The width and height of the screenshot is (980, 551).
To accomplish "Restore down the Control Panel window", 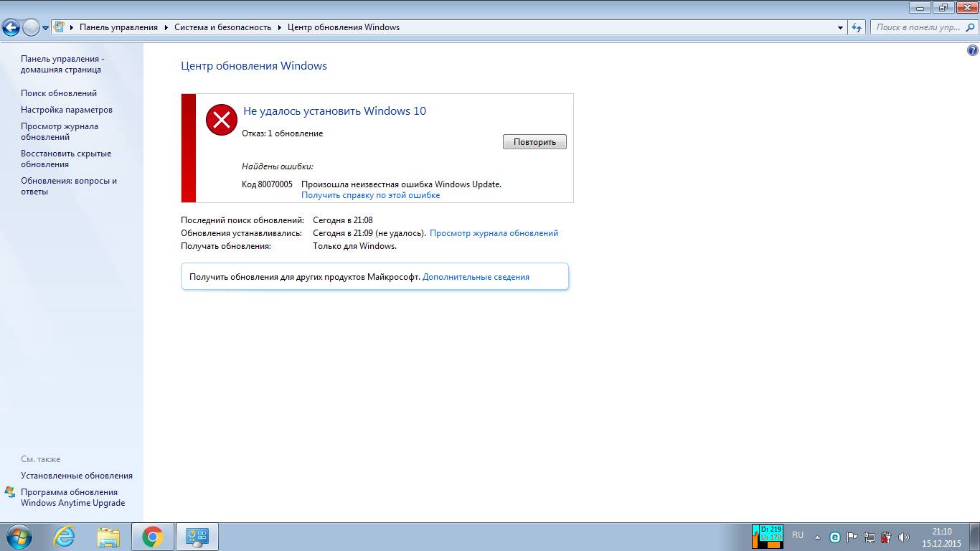I will [x=943, y=7].
